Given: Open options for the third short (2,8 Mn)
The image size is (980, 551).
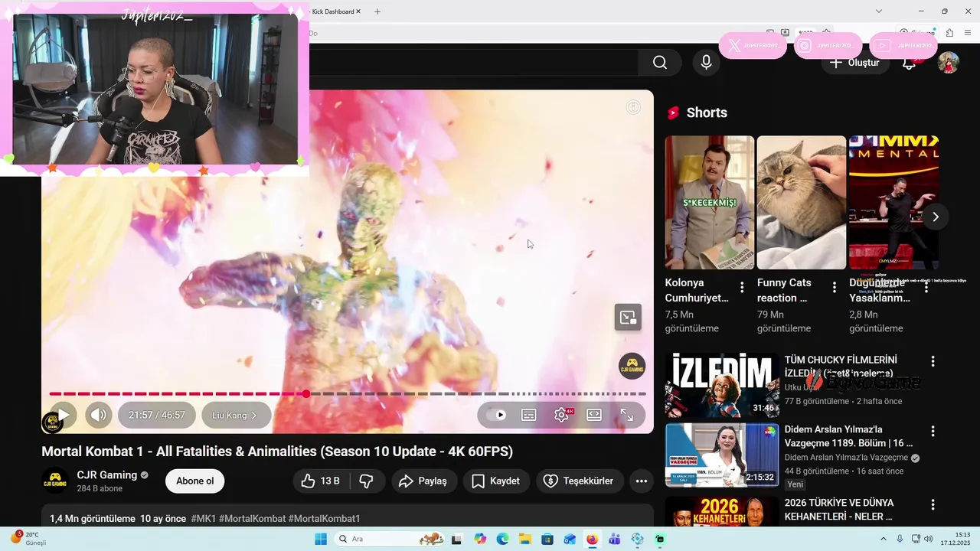Looking at the screenshot, I should [x=926, y=287].
